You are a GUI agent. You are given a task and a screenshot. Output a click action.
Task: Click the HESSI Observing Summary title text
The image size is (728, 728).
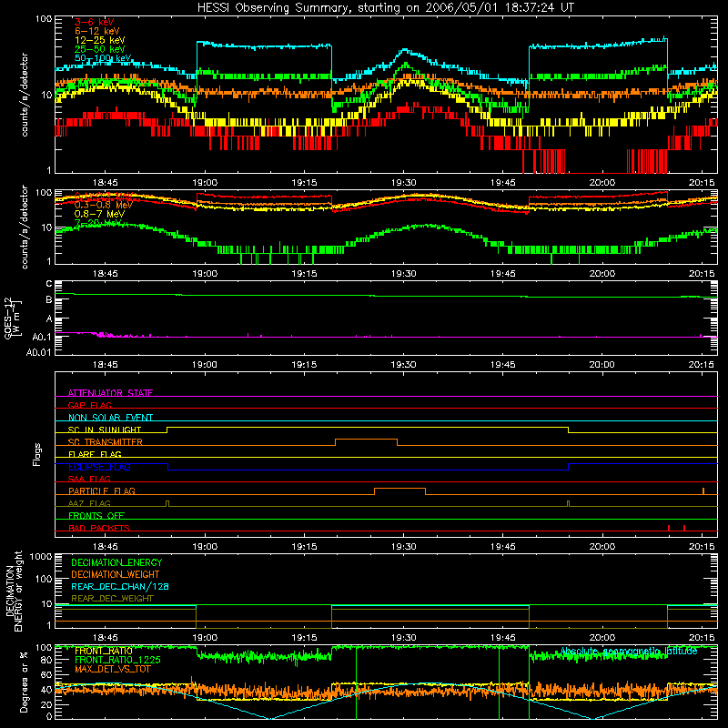(x=386, y=8)
